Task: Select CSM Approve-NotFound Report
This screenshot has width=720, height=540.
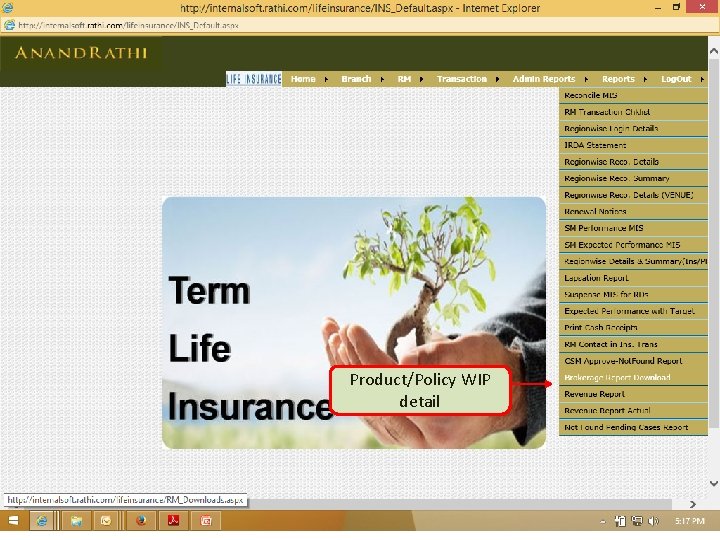Action: (x=633, y=361)
